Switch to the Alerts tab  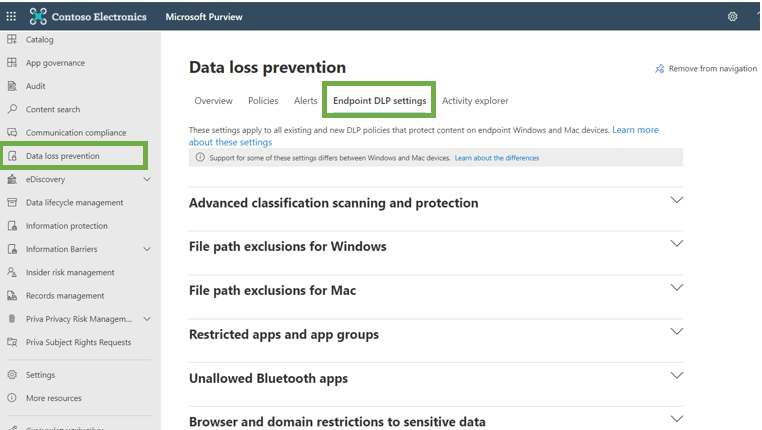pyautogui.click(x=306, y=101)
